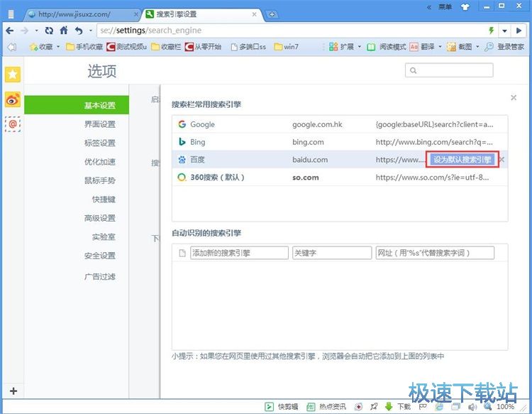Image resolution: width=532 pixels, height=414 pixels.
Task: Select 鼠标手势 in options menu
Action: pyautogui.click(x=100, y=180)
